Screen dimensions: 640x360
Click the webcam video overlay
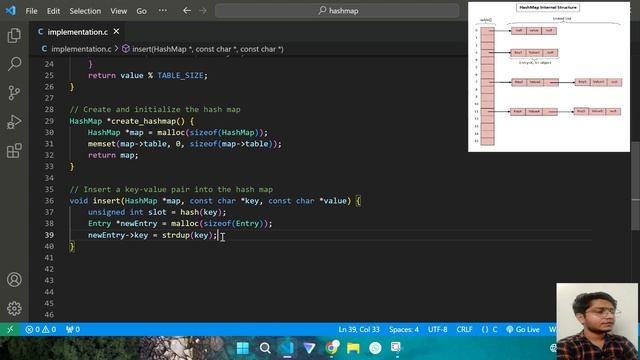coord(597,321)
